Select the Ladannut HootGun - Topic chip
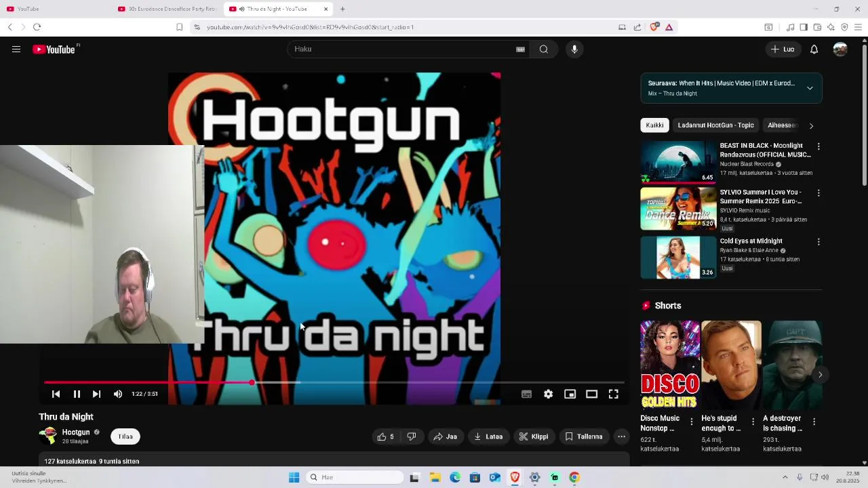The height and width of the screenshot is (488, 868). [715, 125]
